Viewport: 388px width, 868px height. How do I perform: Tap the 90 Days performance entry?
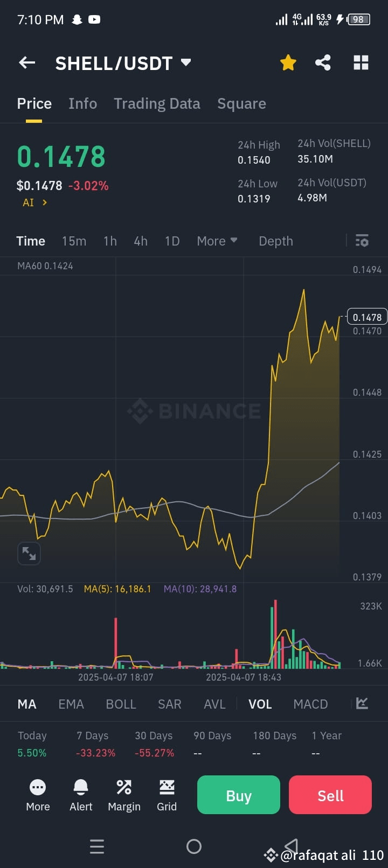[212, 744]
